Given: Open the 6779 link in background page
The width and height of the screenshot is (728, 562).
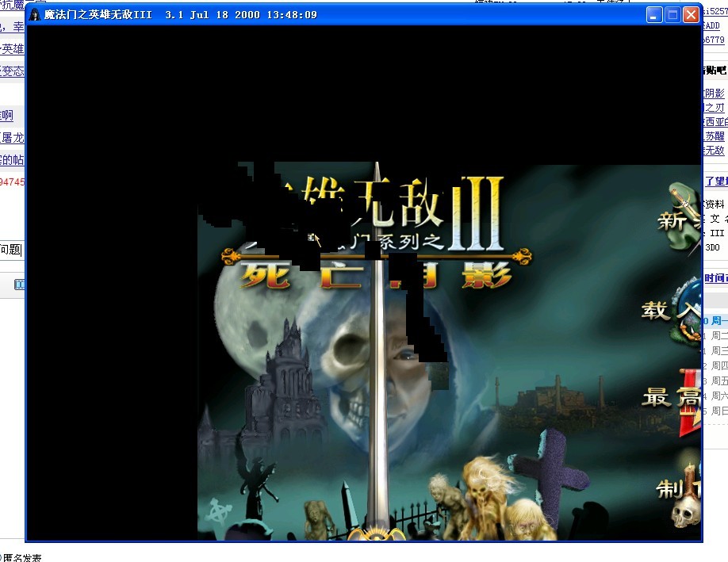Looking at the screenshot, I should point(714,40).
